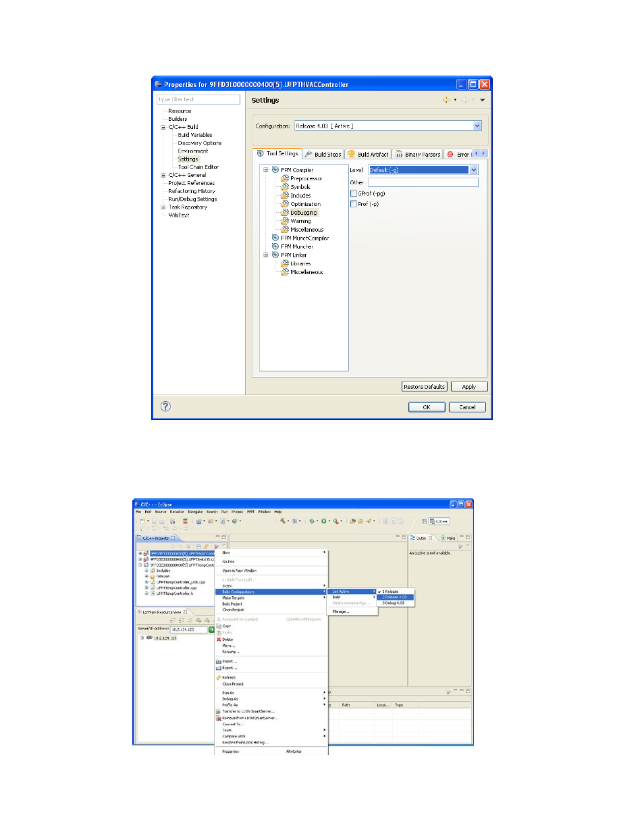Screen dimensions: 644x834
Task: Click the Apply button
Action: click(468, 387)
